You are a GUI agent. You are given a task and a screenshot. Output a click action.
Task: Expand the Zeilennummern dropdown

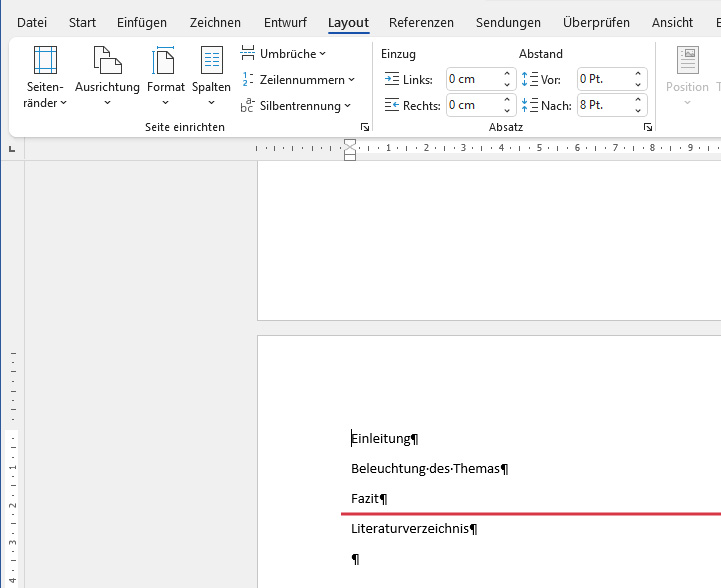coord(298,80)
